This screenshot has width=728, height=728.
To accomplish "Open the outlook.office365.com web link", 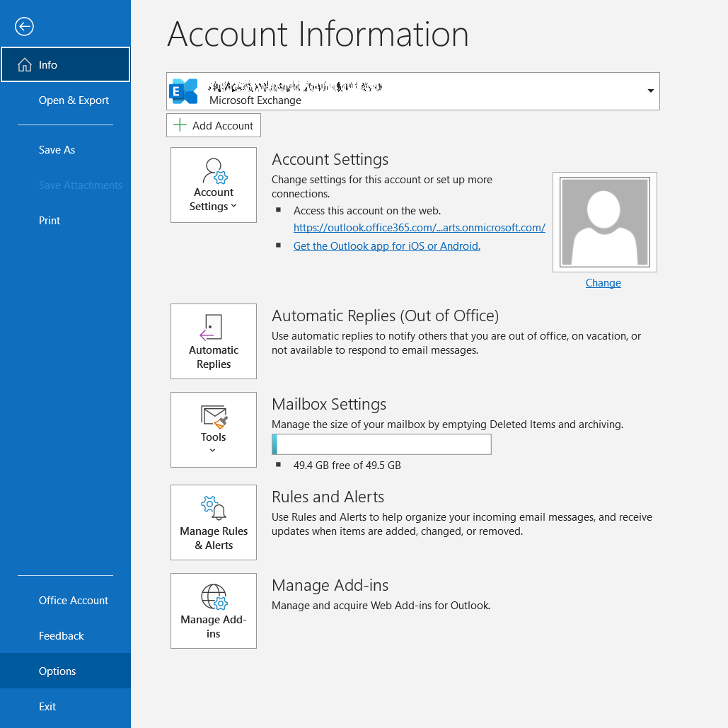I will tap(420, 228).
